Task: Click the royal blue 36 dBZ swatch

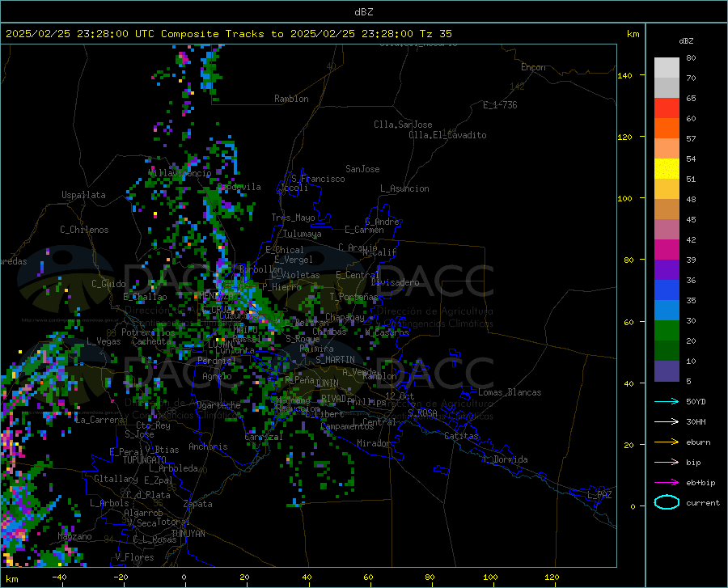Action: (x=667, y=290)
